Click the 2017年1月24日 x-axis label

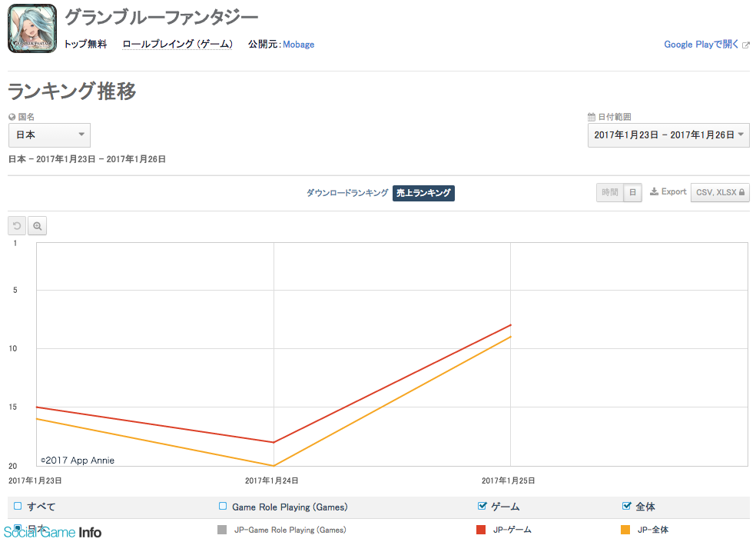click(271, 480)
